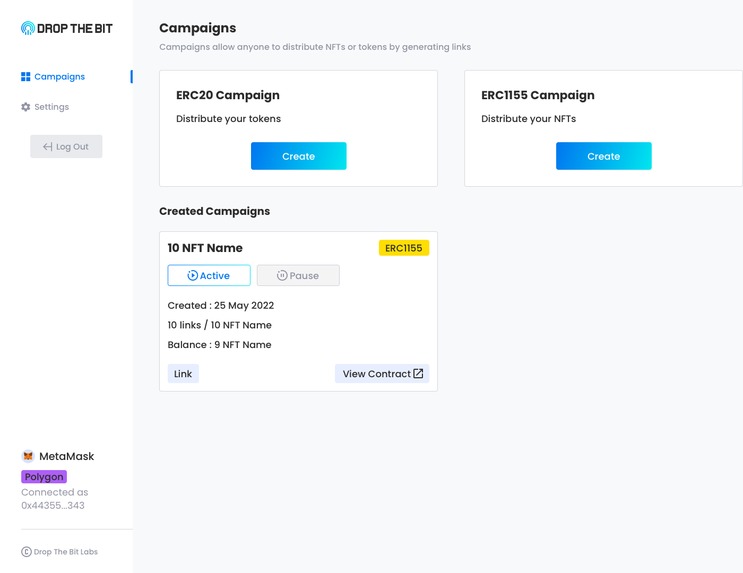Click 'Created : 25 May 2022' text
743x573 pixels.
[x=221, y=305]
